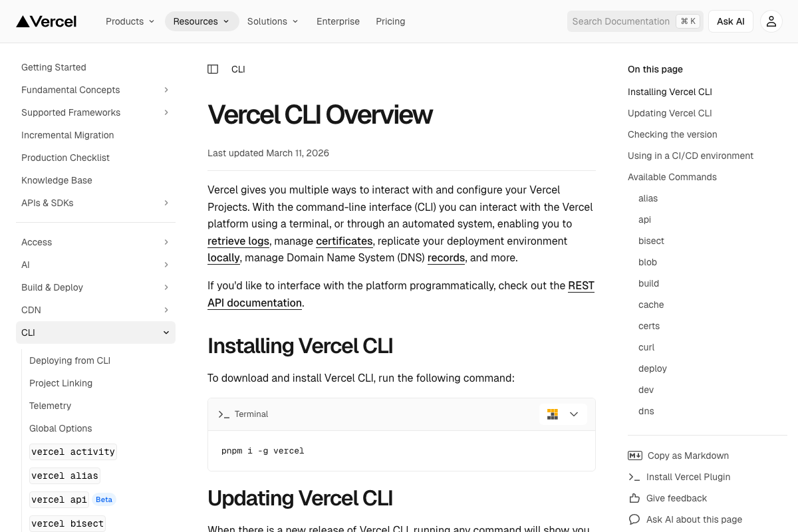This screenshot has width=798, height=532.
Task: Jump to certs in On this page
Action: [649, 326]
